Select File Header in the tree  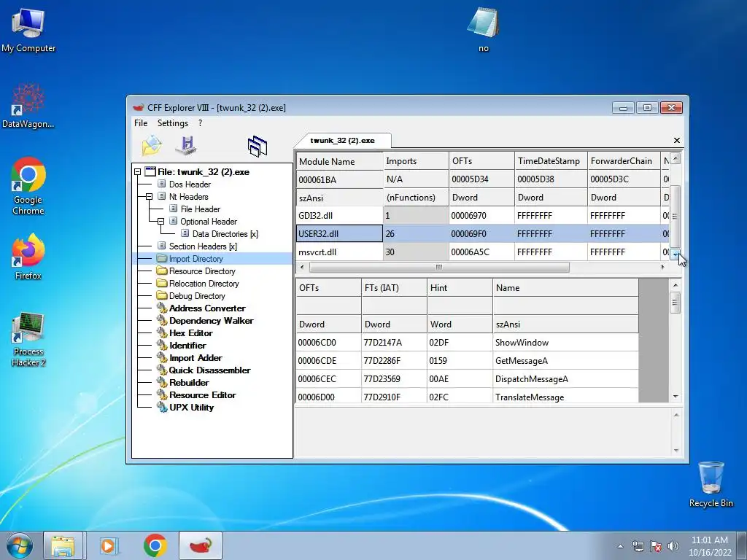pos(200,209)
